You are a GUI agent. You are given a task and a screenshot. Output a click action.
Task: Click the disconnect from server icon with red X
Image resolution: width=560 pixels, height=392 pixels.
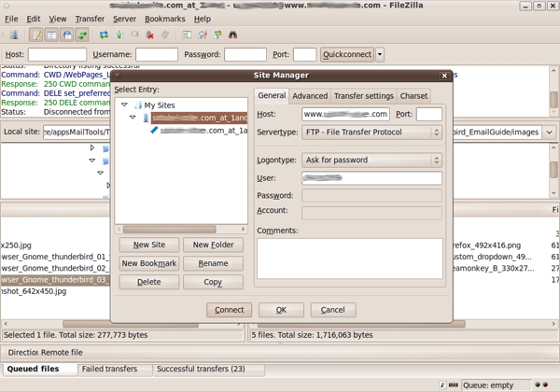click(150, 35)
